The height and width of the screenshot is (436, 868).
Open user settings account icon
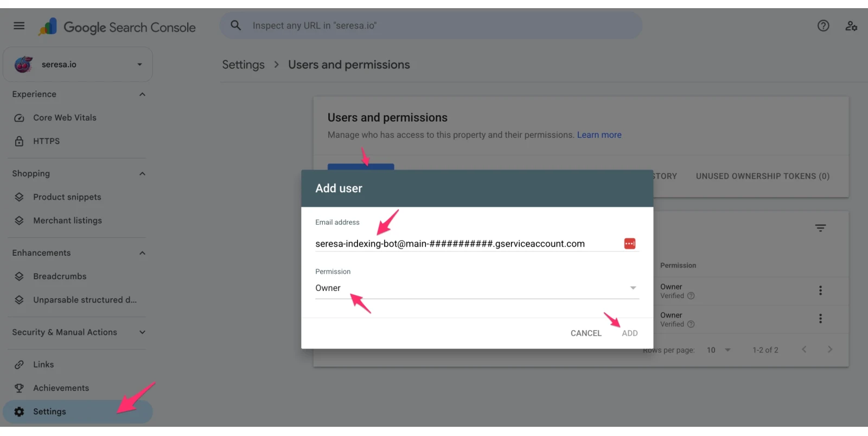[851, 26]
